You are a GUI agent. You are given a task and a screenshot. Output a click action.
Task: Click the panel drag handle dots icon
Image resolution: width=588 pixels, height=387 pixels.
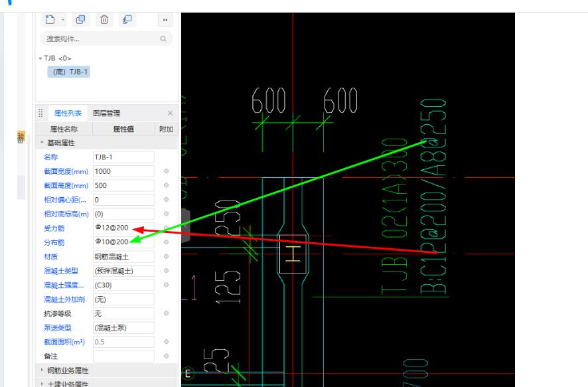(40, 113)
